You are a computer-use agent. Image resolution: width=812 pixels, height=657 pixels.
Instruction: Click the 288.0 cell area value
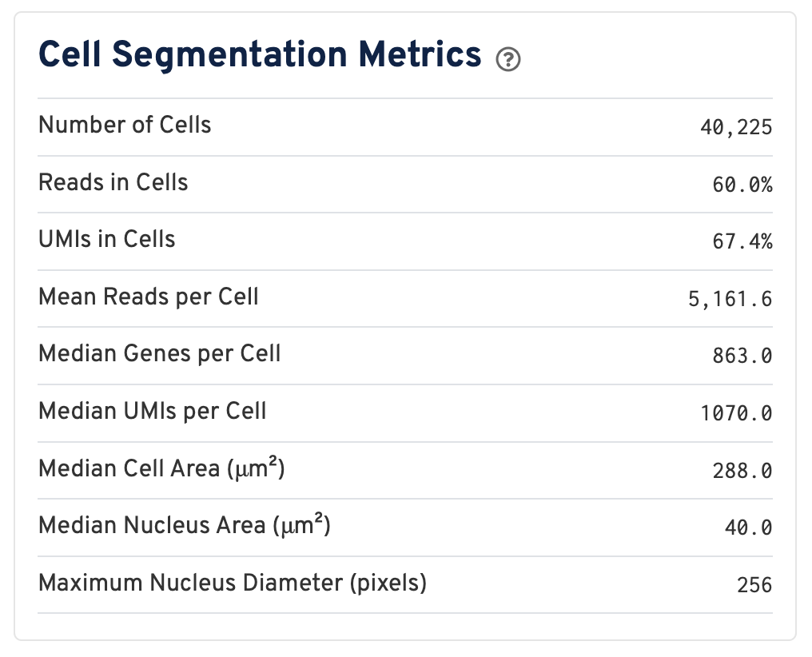tap(742, 471)
